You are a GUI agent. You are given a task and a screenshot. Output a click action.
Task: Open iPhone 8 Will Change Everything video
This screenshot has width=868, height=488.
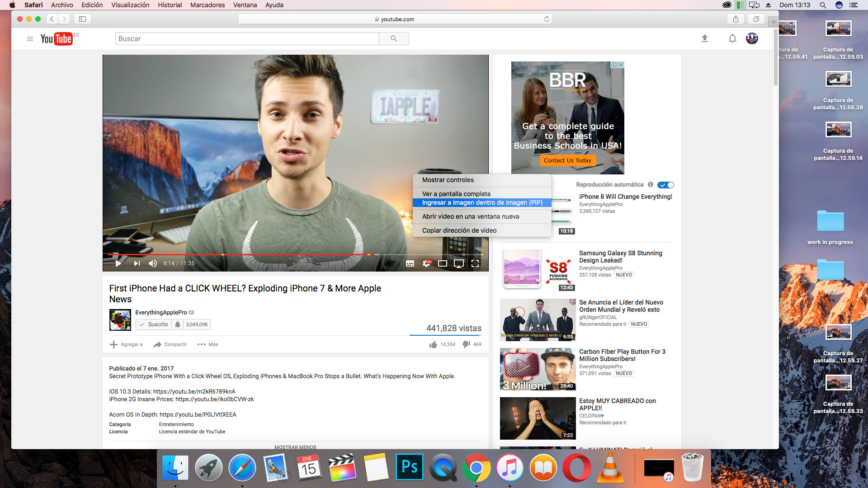[x=625, y=197]
